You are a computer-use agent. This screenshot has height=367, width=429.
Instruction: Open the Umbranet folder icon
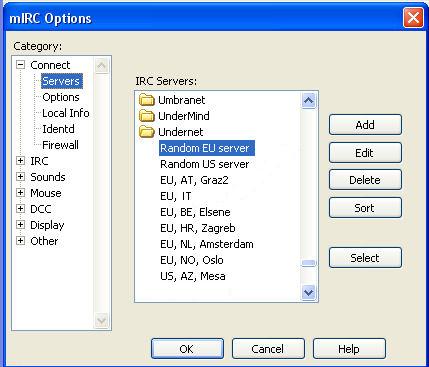click(x=147, y=100)
